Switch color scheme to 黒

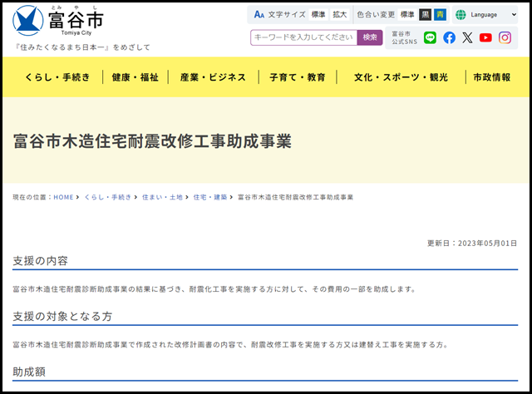coord(425,15)
